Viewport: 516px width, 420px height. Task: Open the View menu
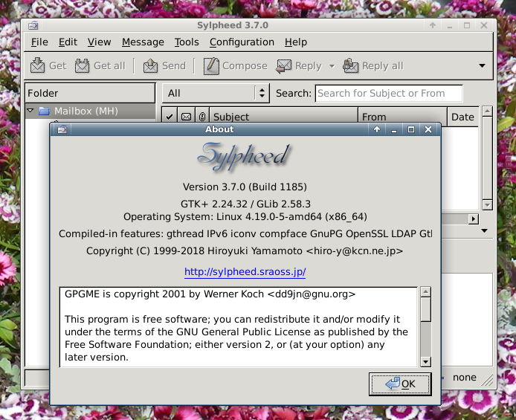pyautogui.click(x=99, y=42)
